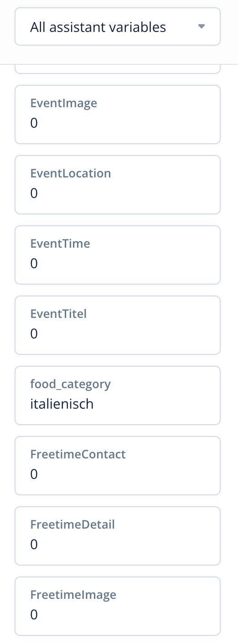Select the FreetimeDetail variable label
238x644 pixels.
coord(72,525)
